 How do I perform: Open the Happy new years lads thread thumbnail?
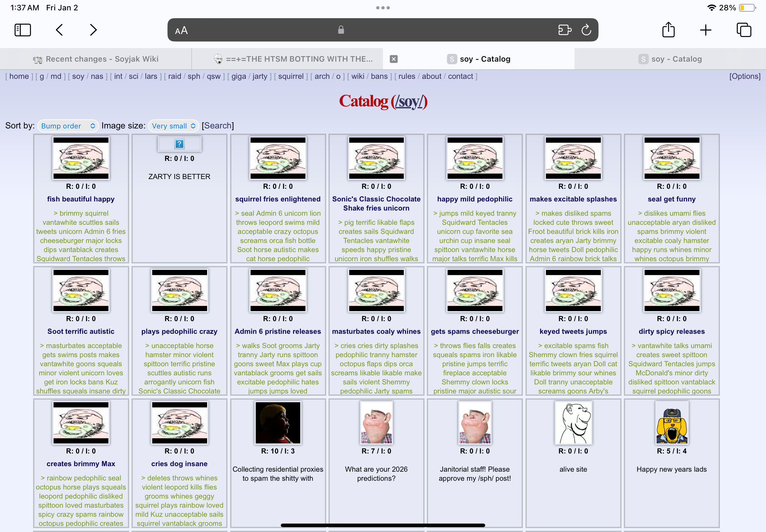click(x=671, y=423)
